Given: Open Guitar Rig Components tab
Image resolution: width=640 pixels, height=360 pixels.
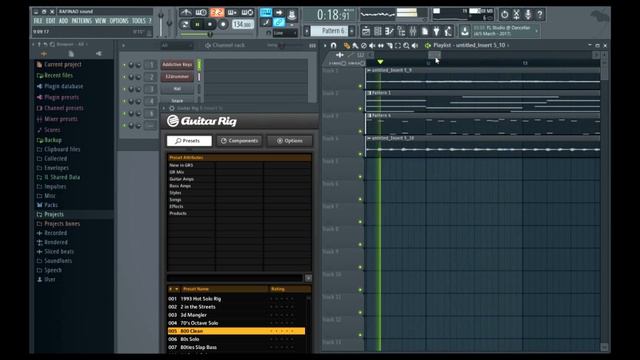Looking at the screenshot, I should pos(240,141).
